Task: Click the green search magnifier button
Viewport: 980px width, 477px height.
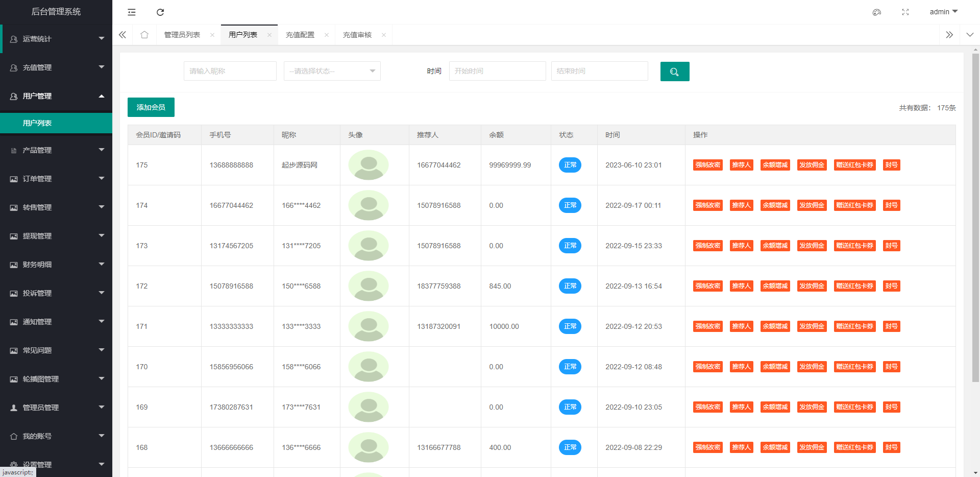Action: (x=674, y=71)
